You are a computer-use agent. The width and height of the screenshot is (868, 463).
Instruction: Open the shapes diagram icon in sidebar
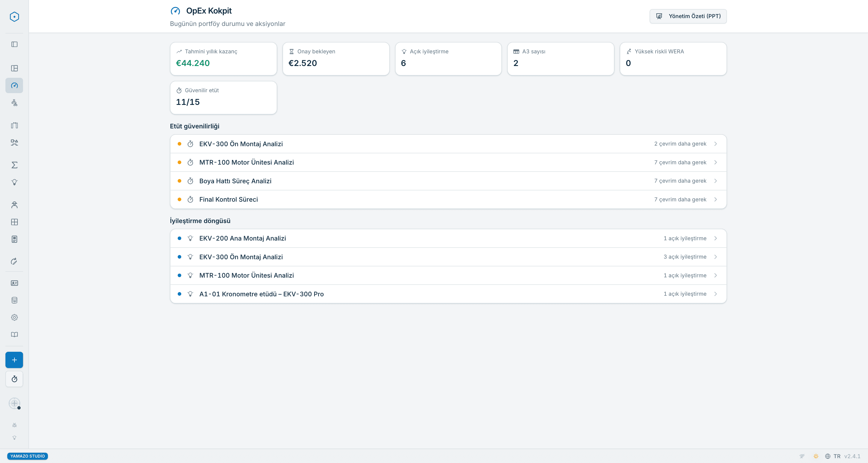point(14,143)
